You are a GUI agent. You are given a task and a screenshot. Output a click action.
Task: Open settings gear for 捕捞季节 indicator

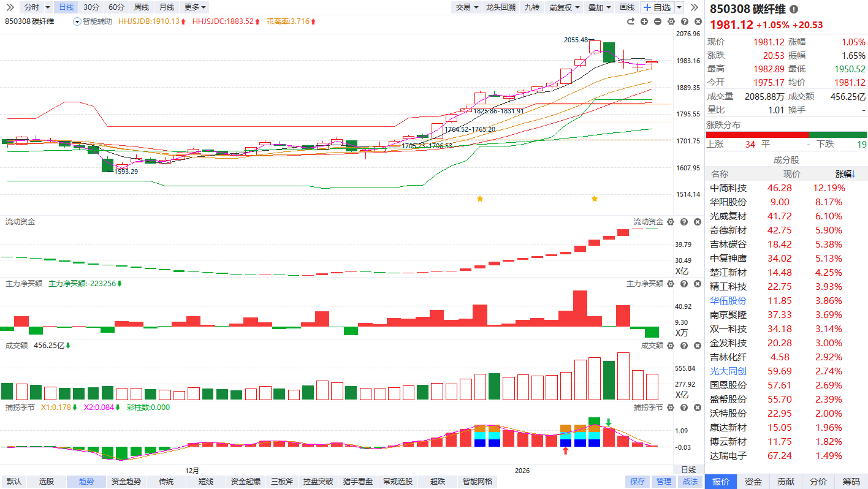[x=671, y=408]
